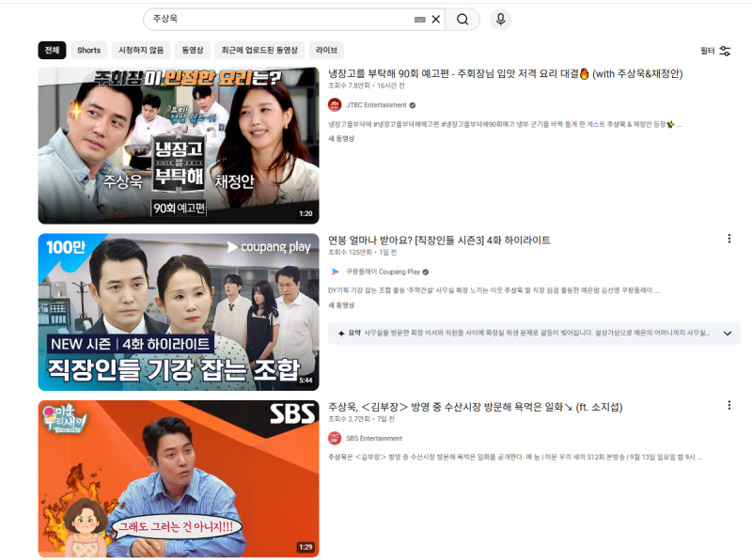Open 직장인들 기강 잡는 조합 thumbnail
The width and height of the screenshot is (752, 560).
pos(179,312)
